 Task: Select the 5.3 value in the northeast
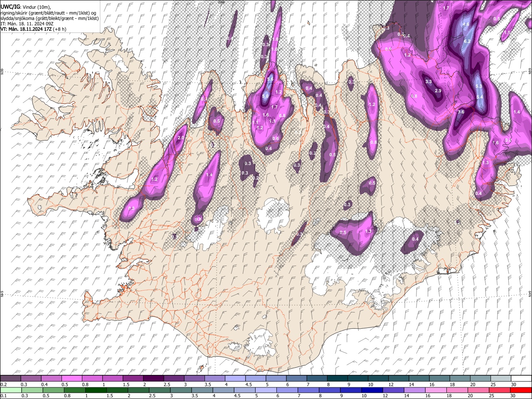click(x=478, y=86)
